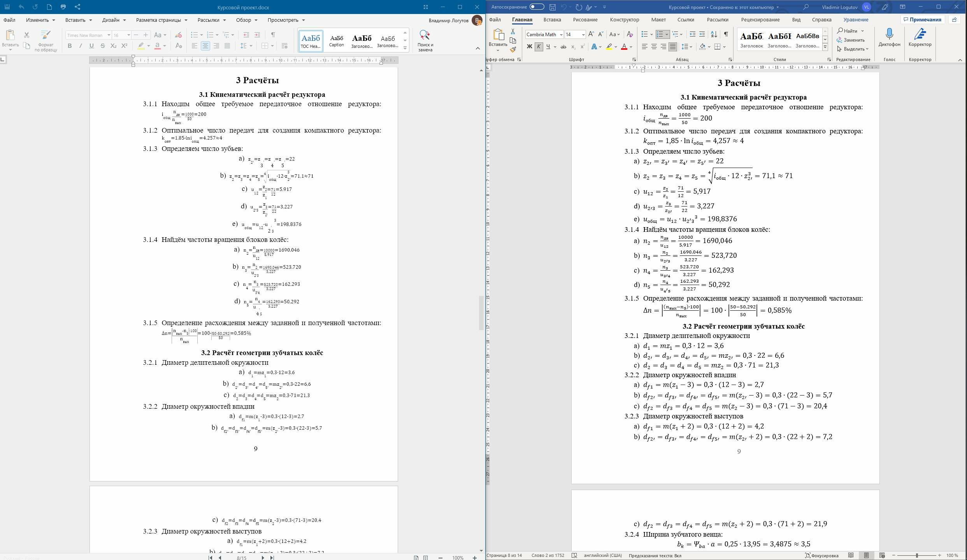This screenshot has width=967, height=560.
Task: Expand the Выделить dropdown in Word
Action: pyautogui.click(x=853, y=49)
